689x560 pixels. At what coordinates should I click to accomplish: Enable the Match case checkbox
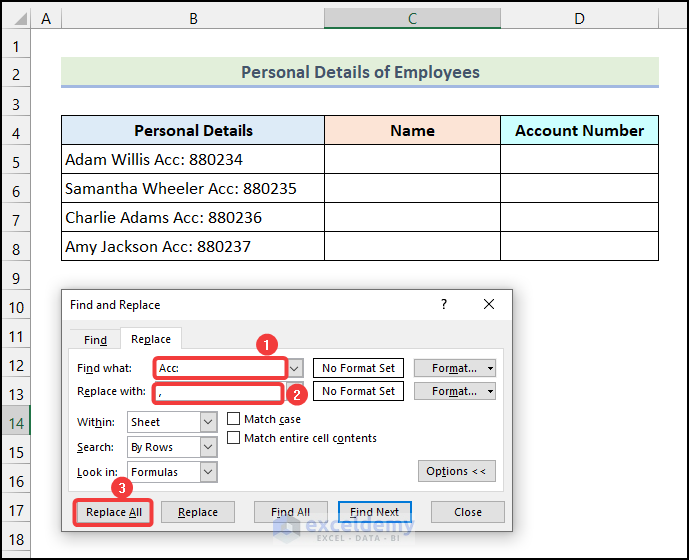point(233,418)
